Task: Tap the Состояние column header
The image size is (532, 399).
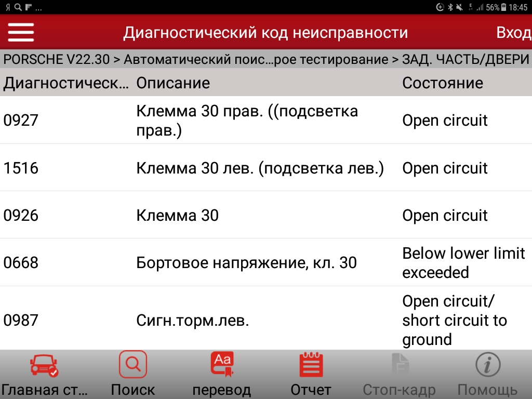Action: coord(443,83)
